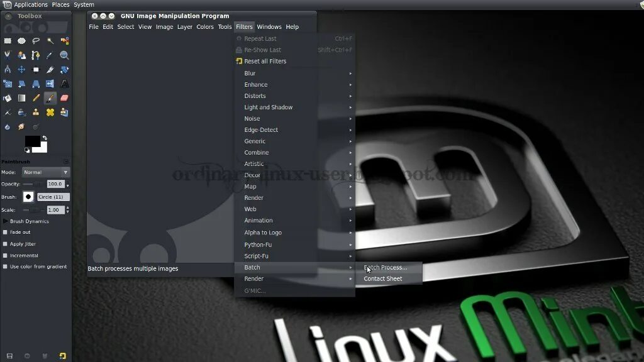Select the Heal bandage tool
The height and width of the screenshot is (362, 644).
pos(50,112)
